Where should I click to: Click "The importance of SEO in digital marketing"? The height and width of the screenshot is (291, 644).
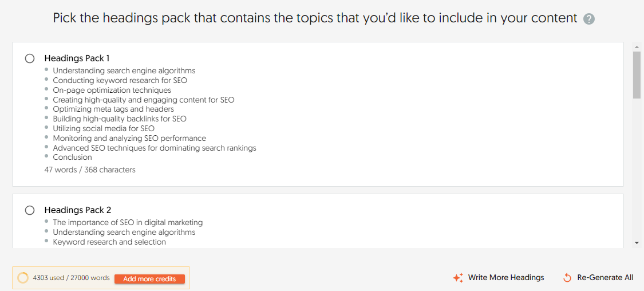[128, 222]
